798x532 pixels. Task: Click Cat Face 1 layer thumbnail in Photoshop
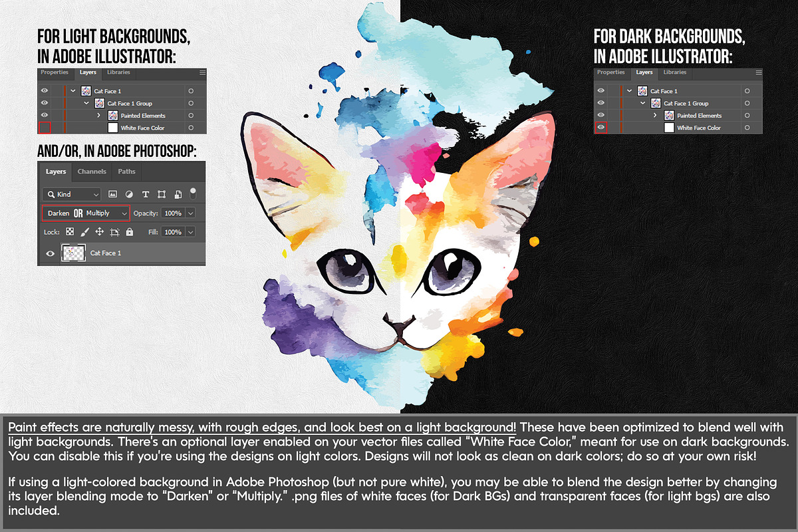[72, 253]
